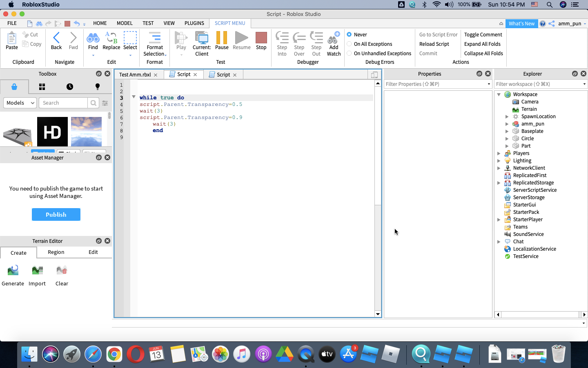Click the Copy button

32,44
